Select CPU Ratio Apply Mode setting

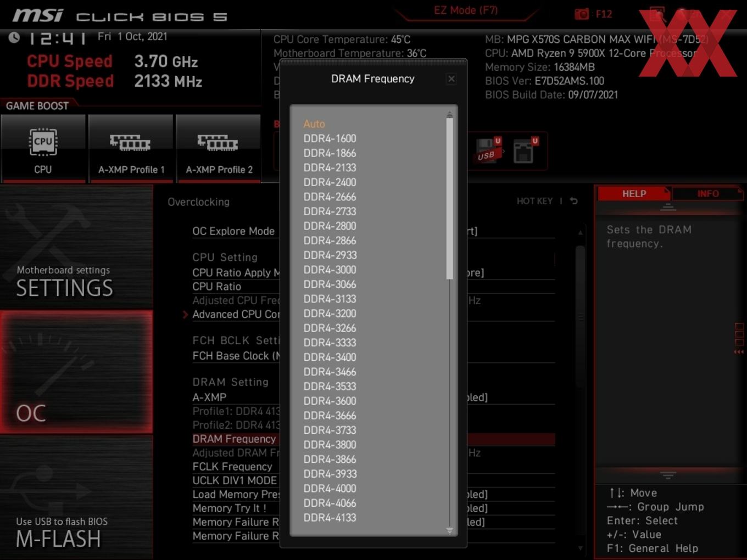click(236, 273)
